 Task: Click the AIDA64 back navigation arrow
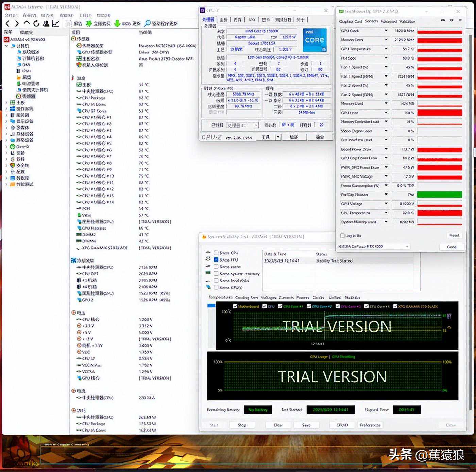8,23
